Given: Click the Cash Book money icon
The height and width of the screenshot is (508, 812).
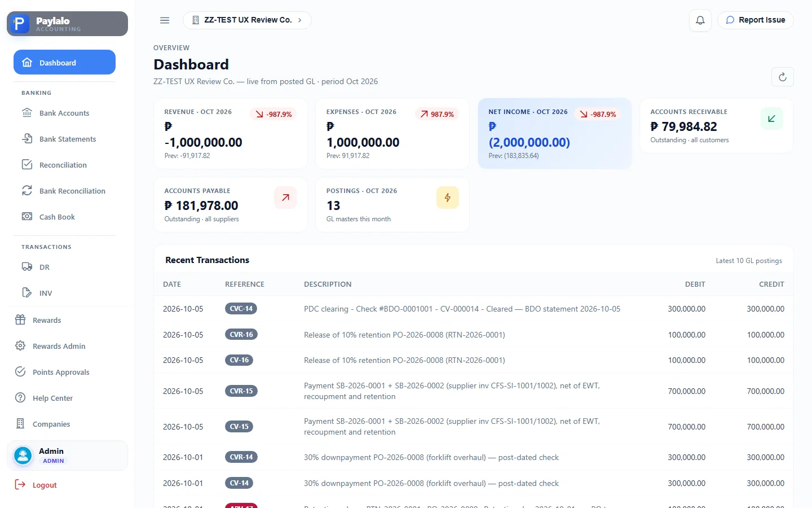Looking at the screenshot, I should pos(27,217).
